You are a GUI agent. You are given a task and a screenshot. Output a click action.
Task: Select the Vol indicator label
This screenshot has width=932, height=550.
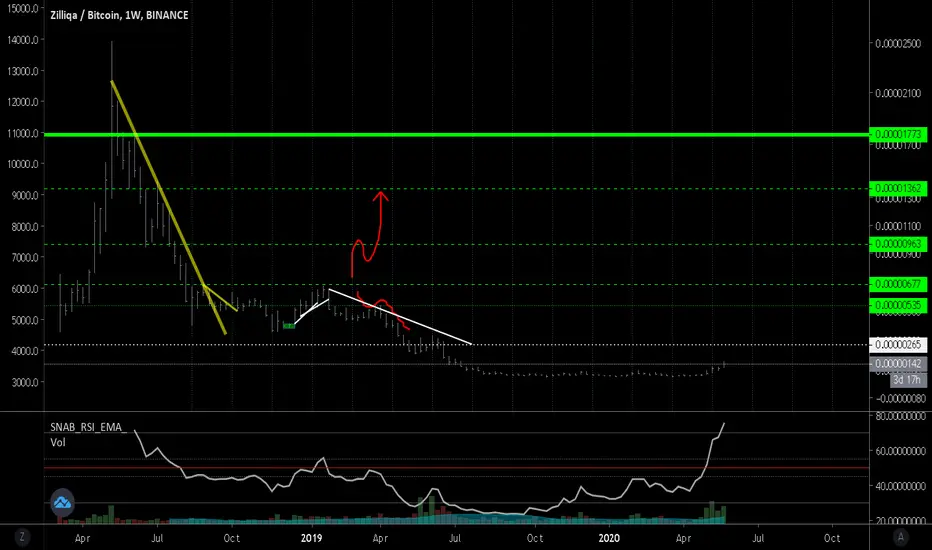(58, 442)
